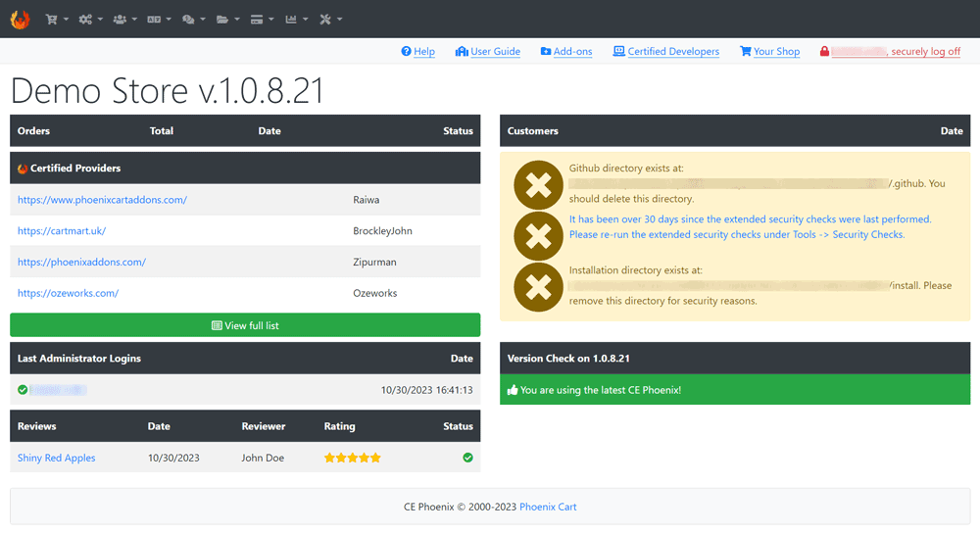Screen dimensions: 980x534
Task: Click the Rating column header
Action: point(339,426)
